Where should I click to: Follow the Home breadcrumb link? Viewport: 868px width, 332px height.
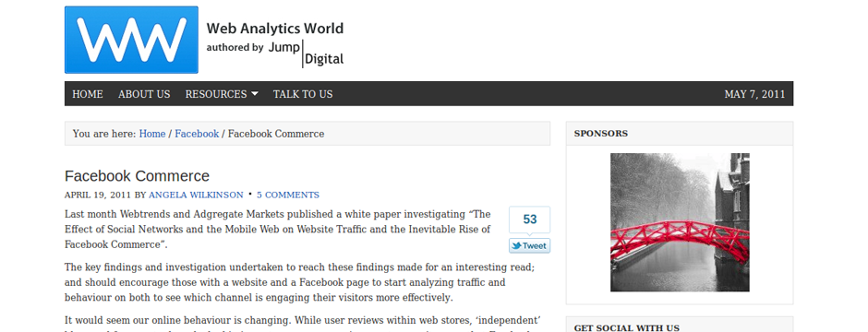[x=152, y=134]
